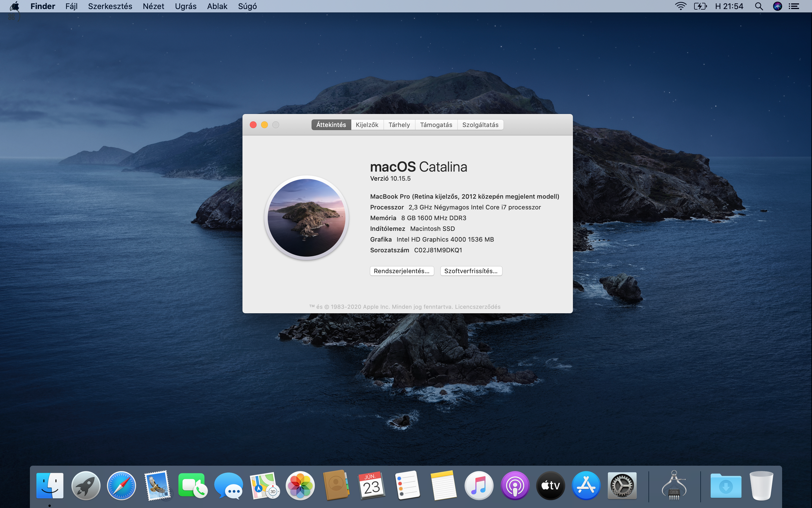The image size is (812, 508).
Task: Open the Nézet menu
Action: pos(153,6)
